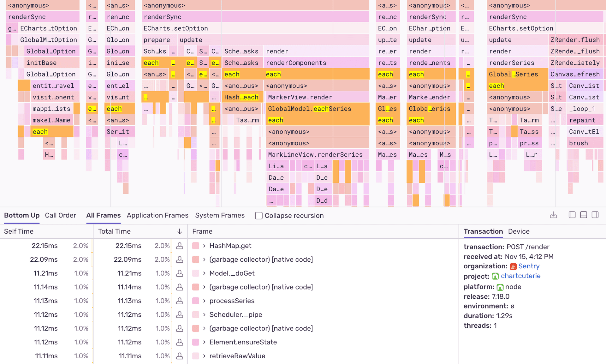The width and height of the screenshot is (606, 364).
Task: Enable Collapse recursion
Action: [258, 215]
